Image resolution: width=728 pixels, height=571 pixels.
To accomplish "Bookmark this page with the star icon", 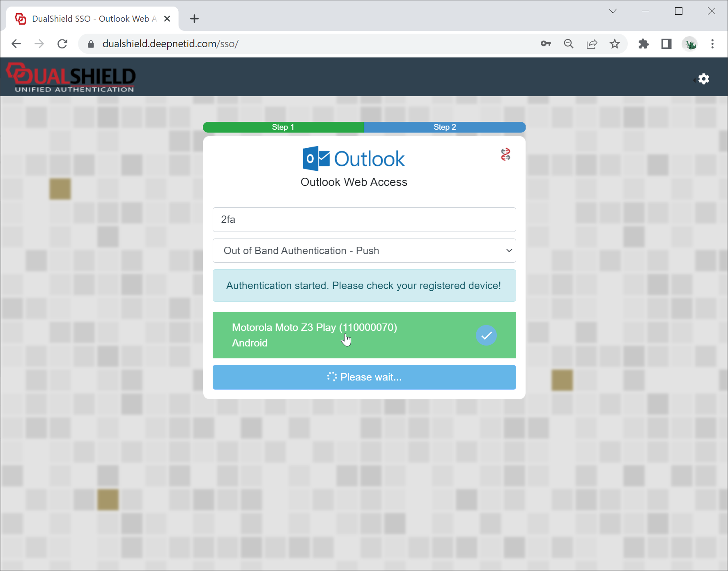I will tap(614, 44).
